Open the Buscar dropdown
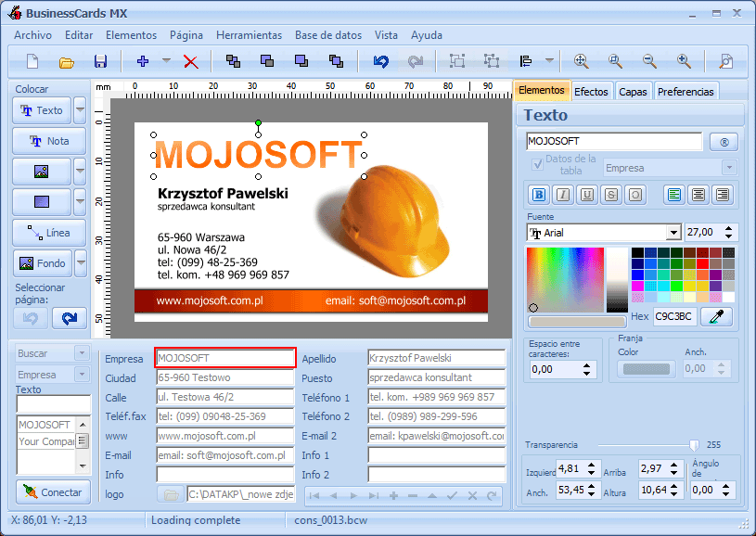The height and width of the screenshot is (536, 756). (82, 353)
